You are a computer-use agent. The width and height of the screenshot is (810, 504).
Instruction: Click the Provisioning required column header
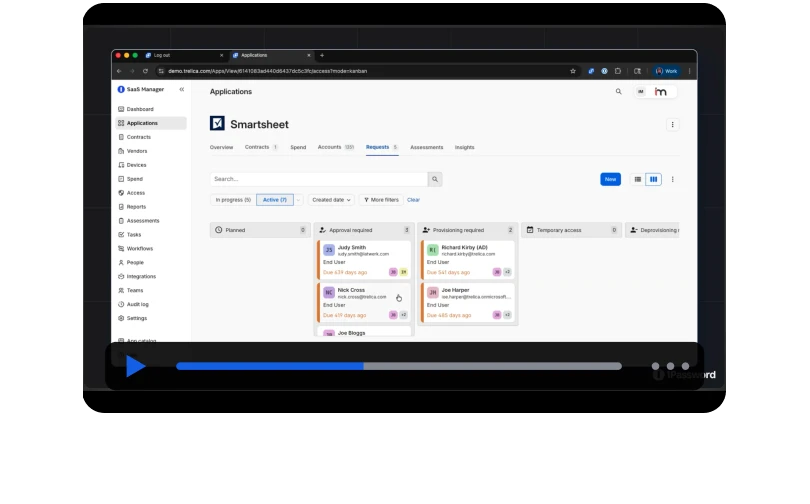pyautogui.click(x=468, y=230)
